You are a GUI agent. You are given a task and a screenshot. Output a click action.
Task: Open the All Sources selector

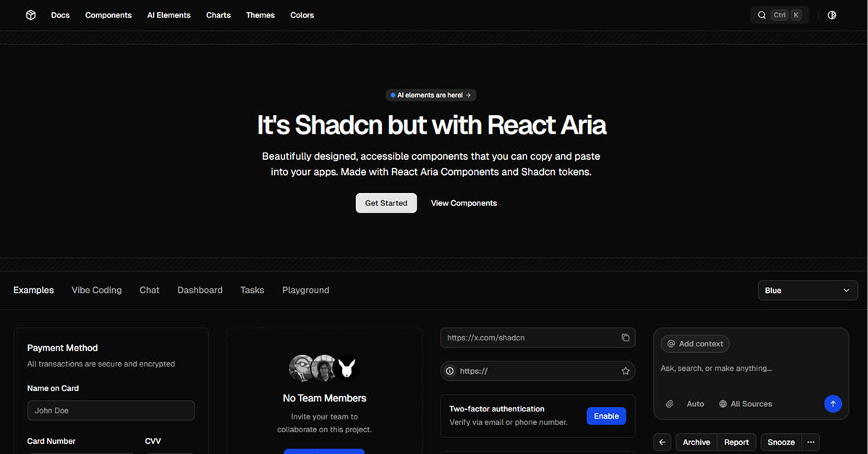point(745,404)
